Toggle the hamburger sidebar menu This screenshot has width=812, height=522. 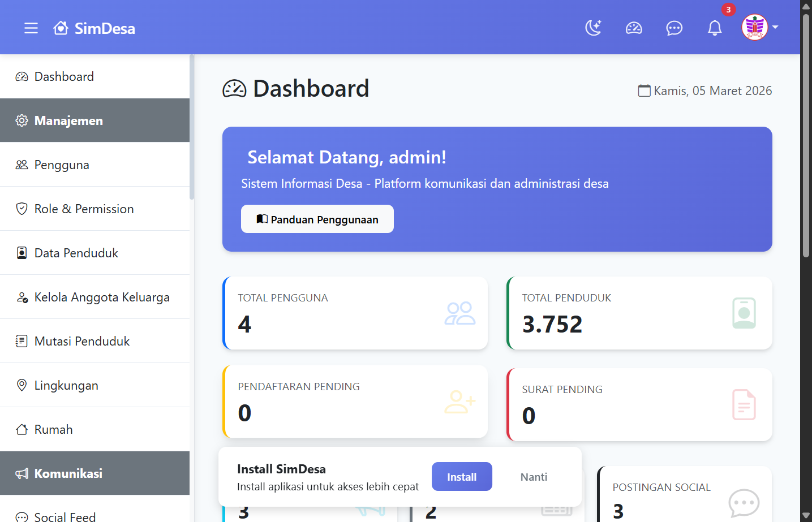coord(31,28)
